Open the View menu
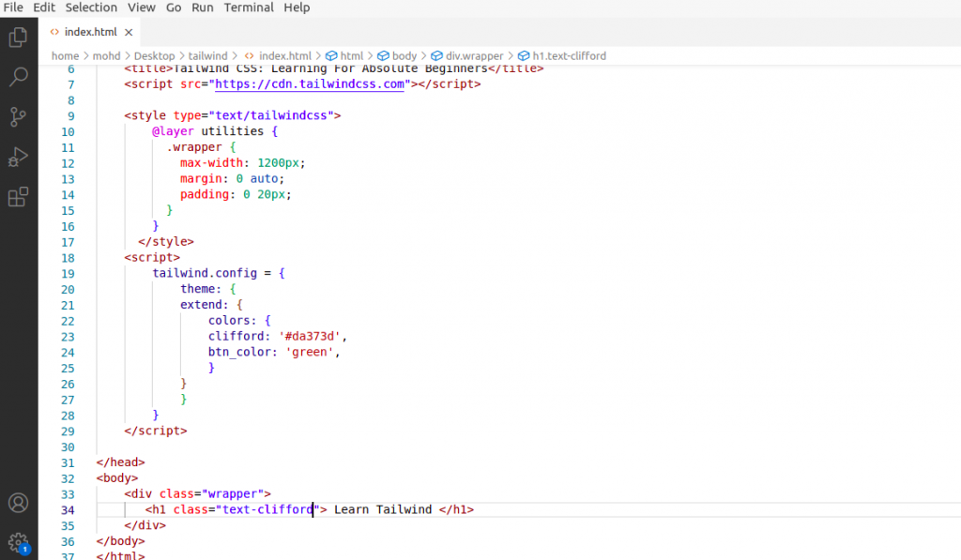Screen dimensions: 961x560 tap(141, 8)
